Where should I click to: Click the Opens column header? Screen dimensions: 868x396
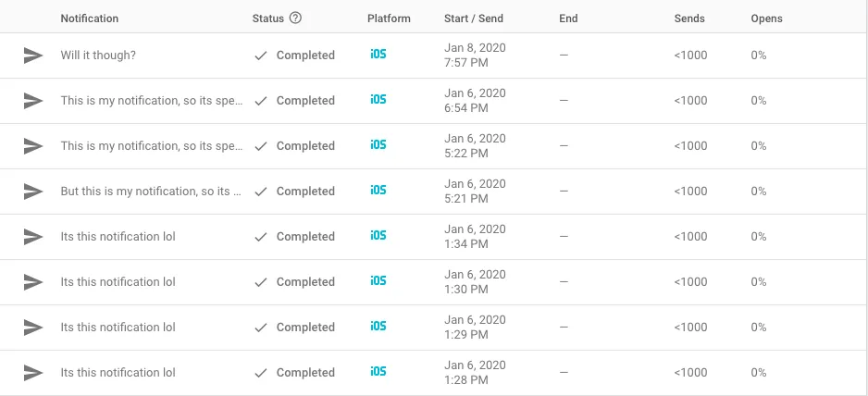coord(765,19)
